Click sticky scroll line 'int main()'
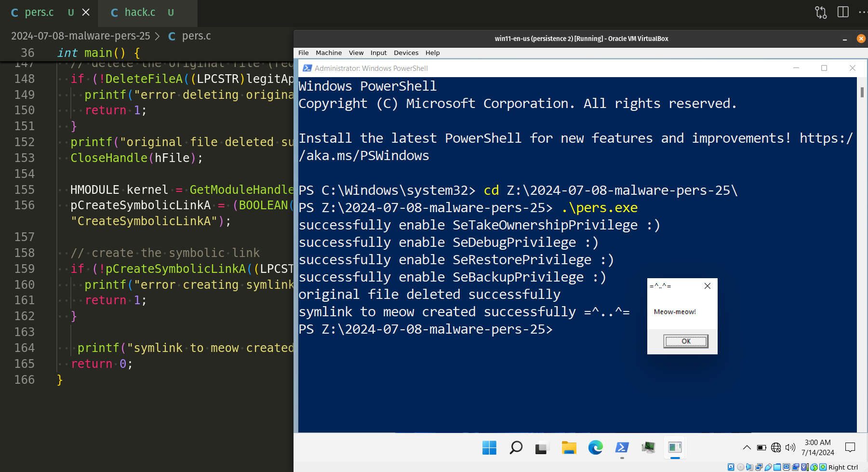Image resolution: width=868 pixels, height=472 pixels. coord(98,53)
